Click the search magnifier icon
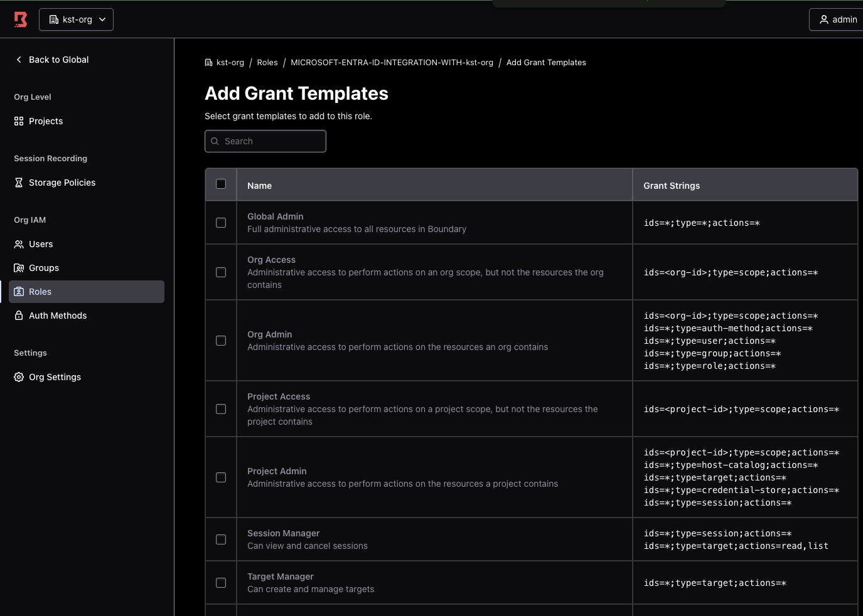 coord(215,141)
